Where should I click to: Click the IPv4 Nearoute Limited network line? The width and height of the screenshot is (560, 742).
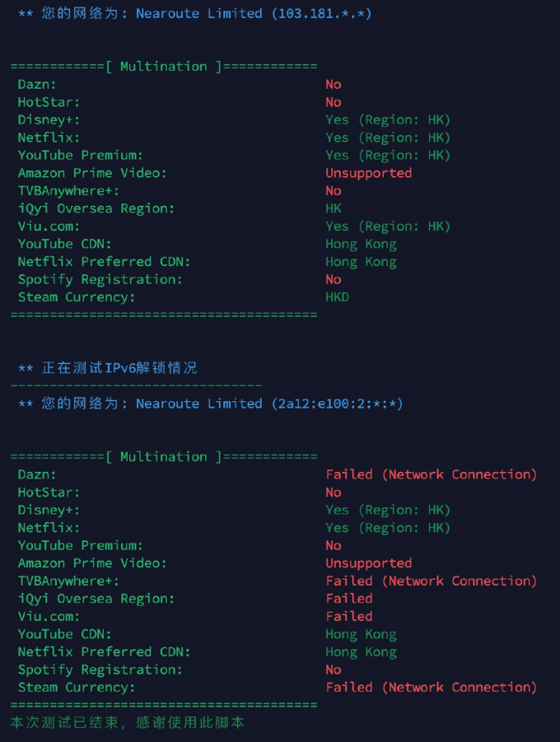(x=194, y=13)
